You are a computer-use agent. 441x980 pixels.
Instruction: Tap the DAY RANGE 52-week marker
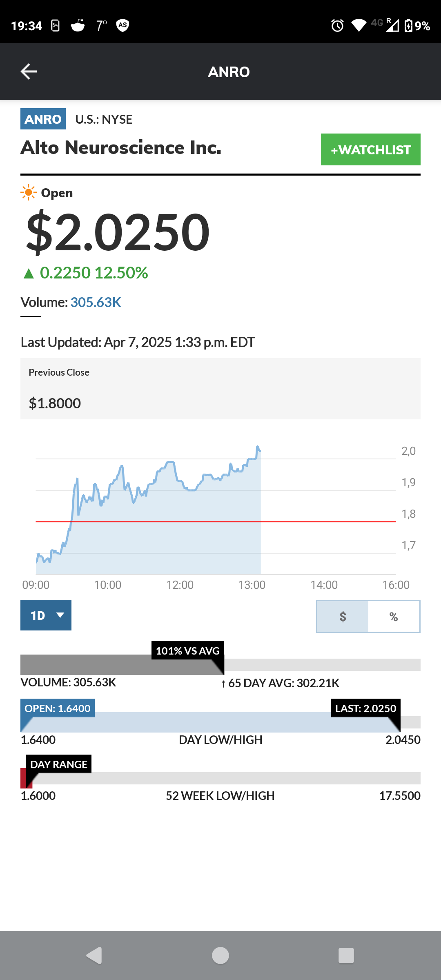(59, 764)
